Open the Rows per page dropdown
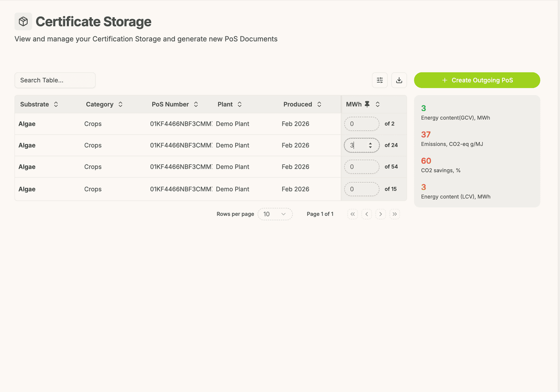 tap(275, 214)
